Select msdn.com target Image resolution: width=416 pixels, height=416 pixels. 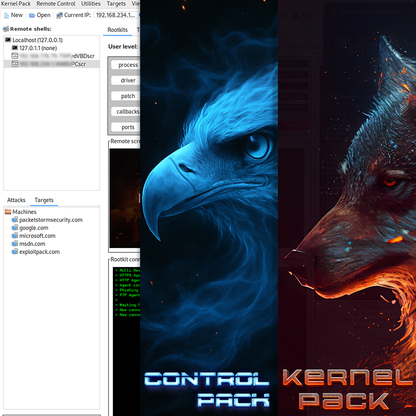(x=32, y=244)
